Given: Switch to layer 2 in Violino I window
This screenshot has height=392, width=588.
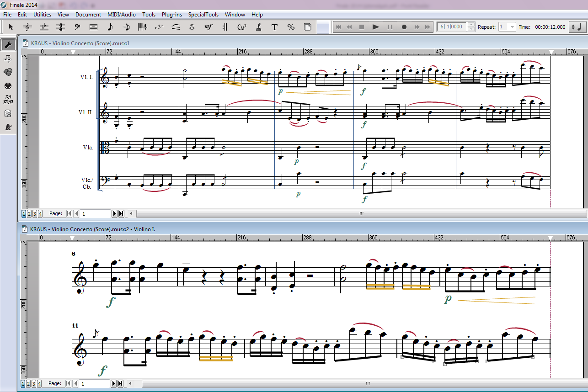Looking at the screenshot, I should (29, 383).
